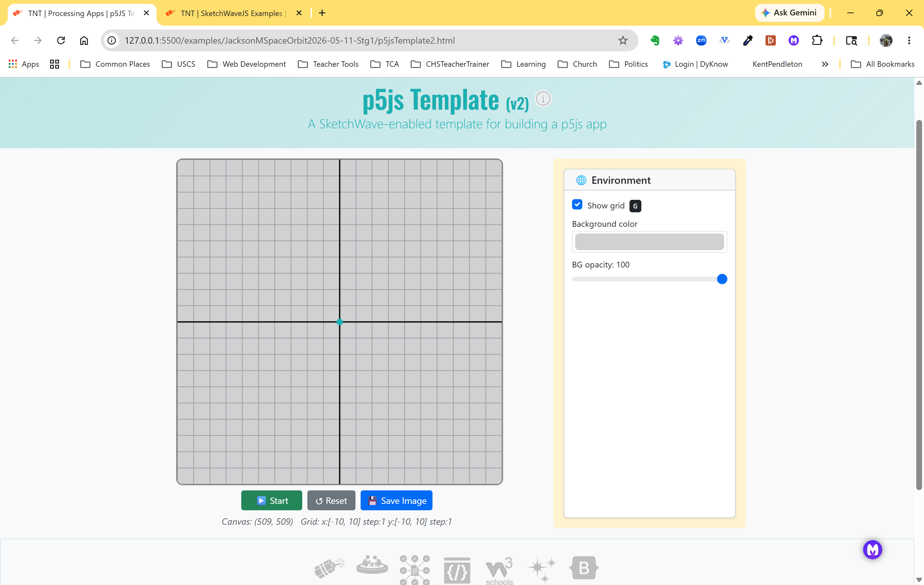Screen dimensions: 924x585
Task: Click the Zoom extension icon
Action: point(701,40)
